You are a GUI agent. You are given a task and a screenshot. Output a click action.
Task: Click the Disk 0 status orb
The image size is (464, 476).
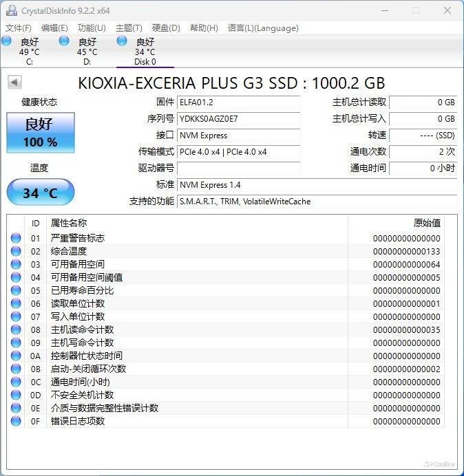(x=122, y=41)
